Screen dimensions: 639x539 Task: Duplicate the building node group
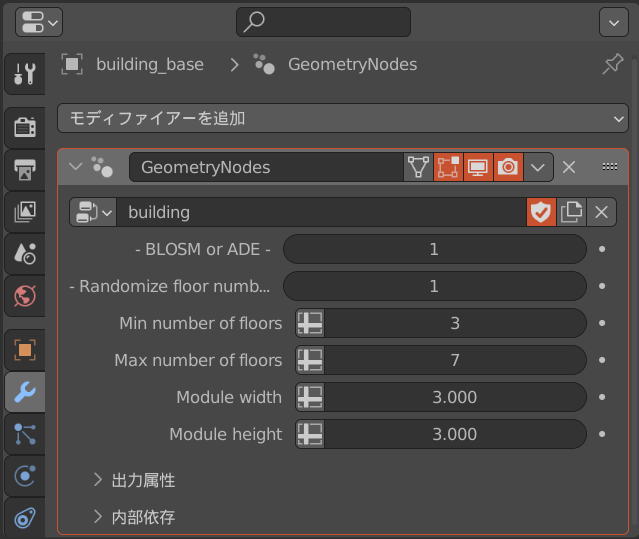pos(571,212)
